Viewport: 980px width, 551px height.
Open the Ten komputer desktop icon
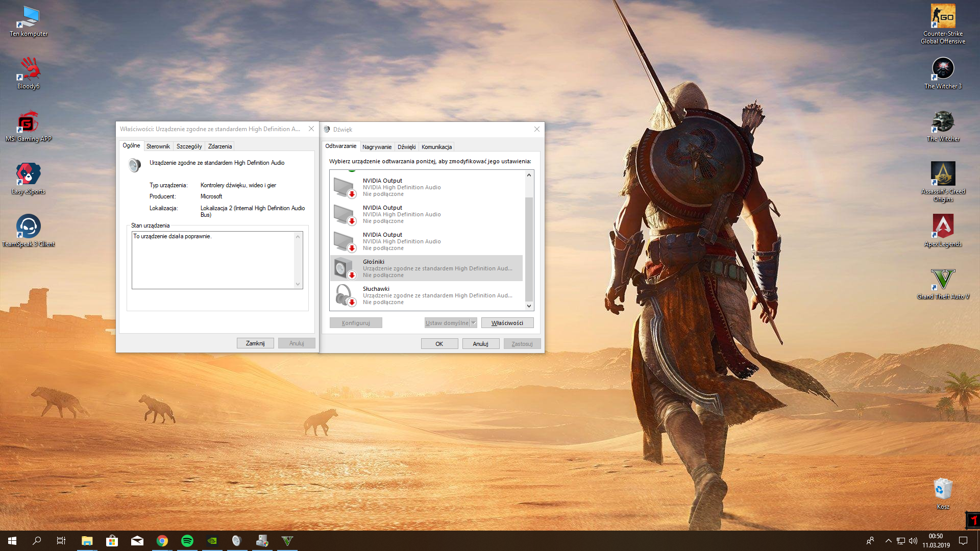click(29, 21)
